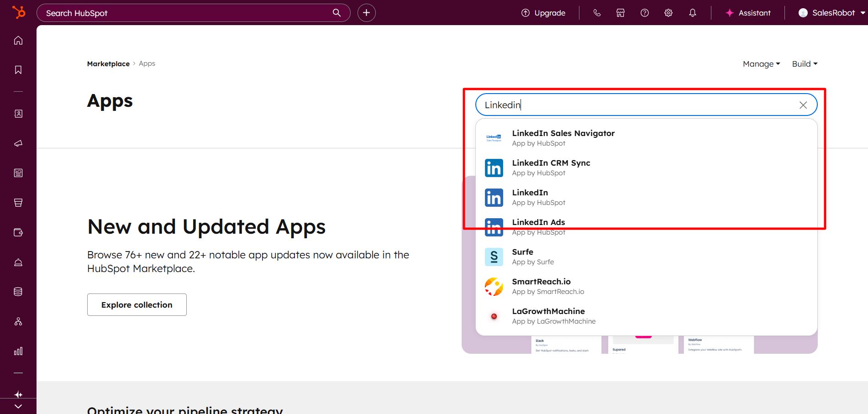Open the Payments wallet icon
Image resolution: width=868 pixels, height=414 pixels.
(18, 232)
